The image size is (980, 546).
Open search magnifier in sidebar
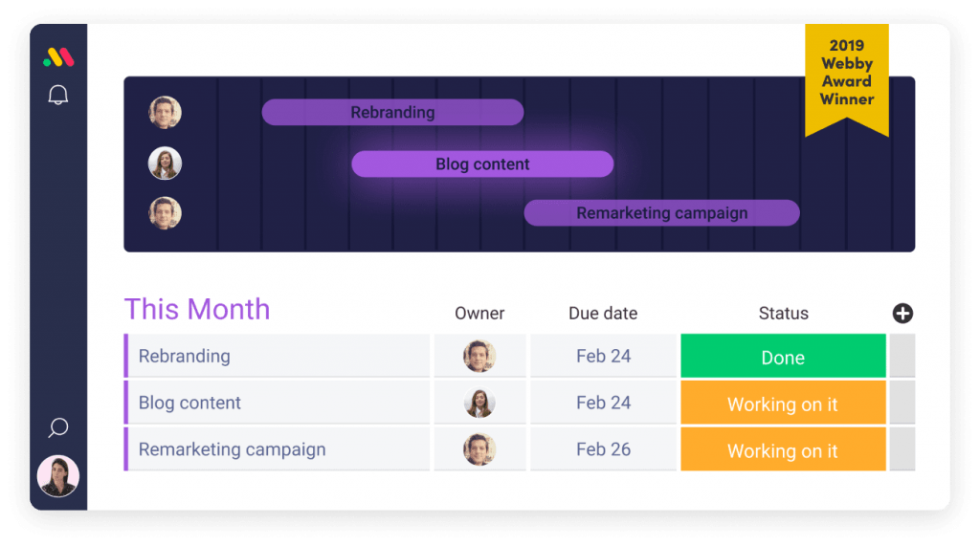[x=58, y=427]
